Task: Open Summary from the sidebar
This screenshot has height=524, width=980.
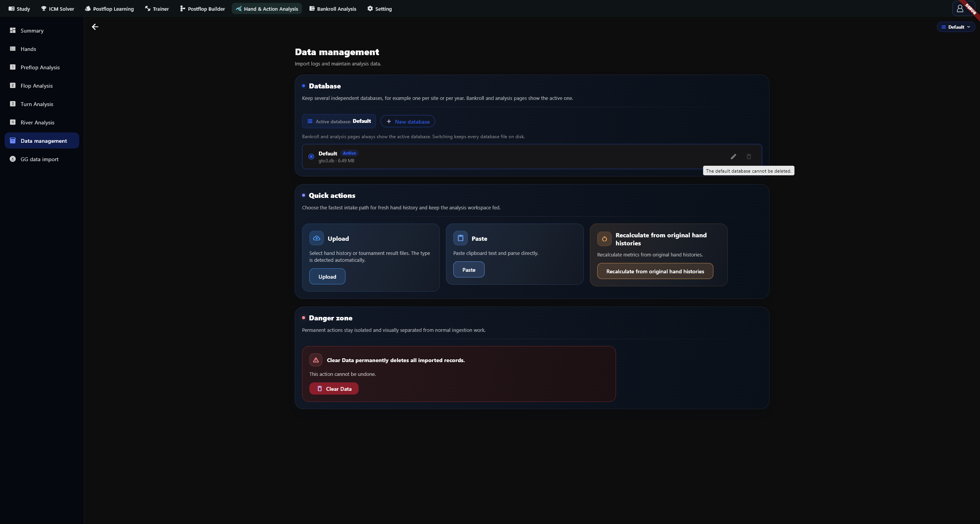Action: pos(42,30)
